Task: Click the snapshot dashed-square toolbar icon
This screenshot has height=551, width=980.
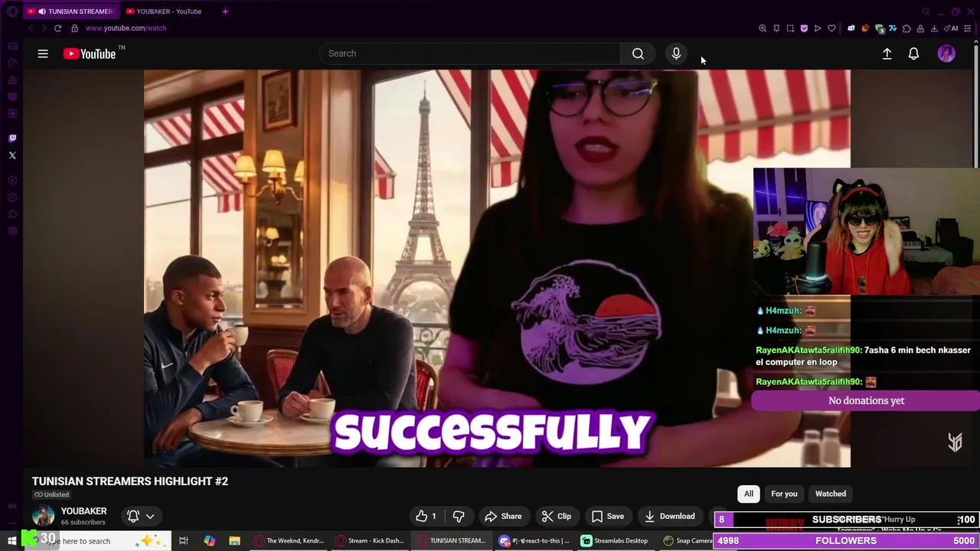Action: (x=790, y=28)
